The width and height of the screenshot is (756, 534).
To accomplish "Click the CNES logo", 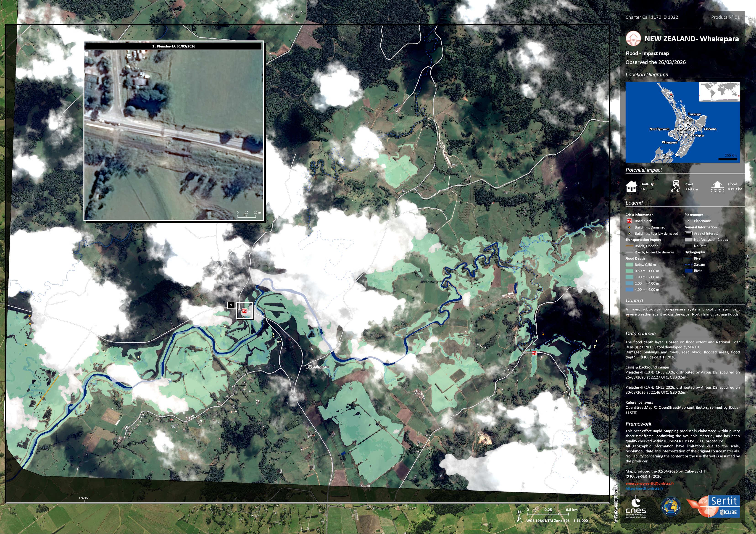I will [635, 508].
